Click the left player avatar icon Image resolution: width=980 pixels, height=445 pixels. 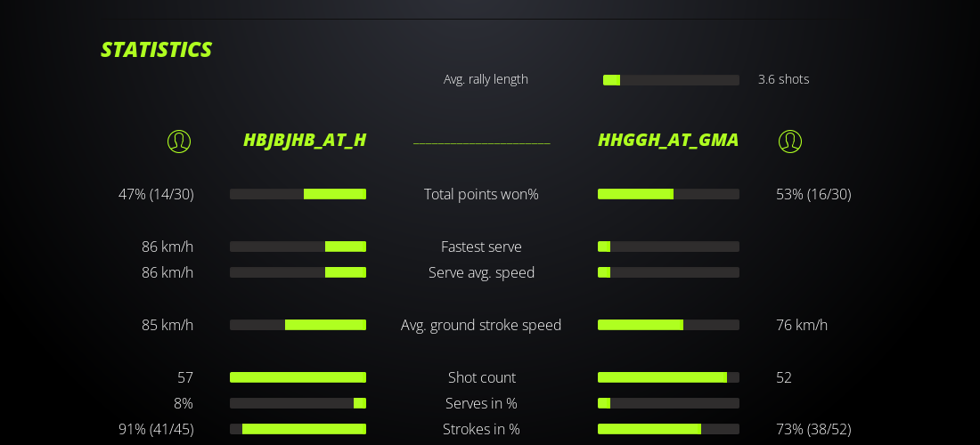coord(179,141)
